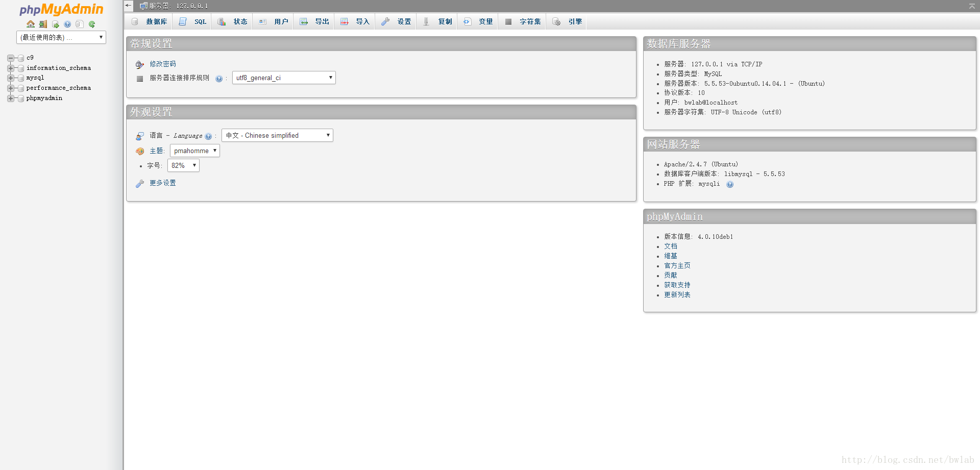Open the utf8_general_ci collation dropdown
Screen dimensions: 980x470
[284, 78]
